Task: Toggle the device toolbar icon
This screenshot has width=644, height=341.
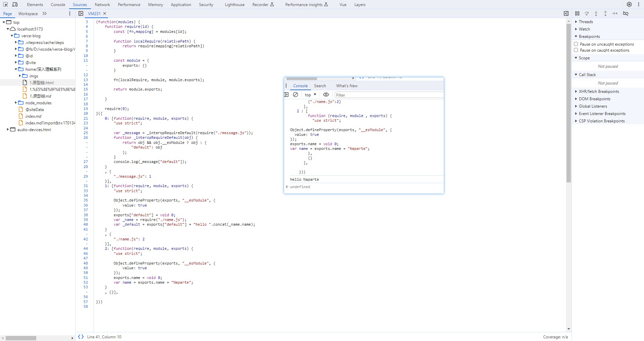Action: click(15, 4)
